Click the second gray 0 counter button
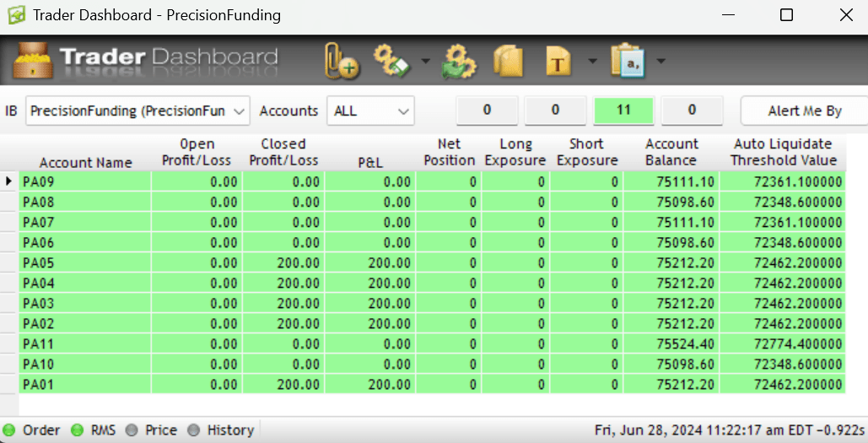868x443 pixels. click(555, 111)
